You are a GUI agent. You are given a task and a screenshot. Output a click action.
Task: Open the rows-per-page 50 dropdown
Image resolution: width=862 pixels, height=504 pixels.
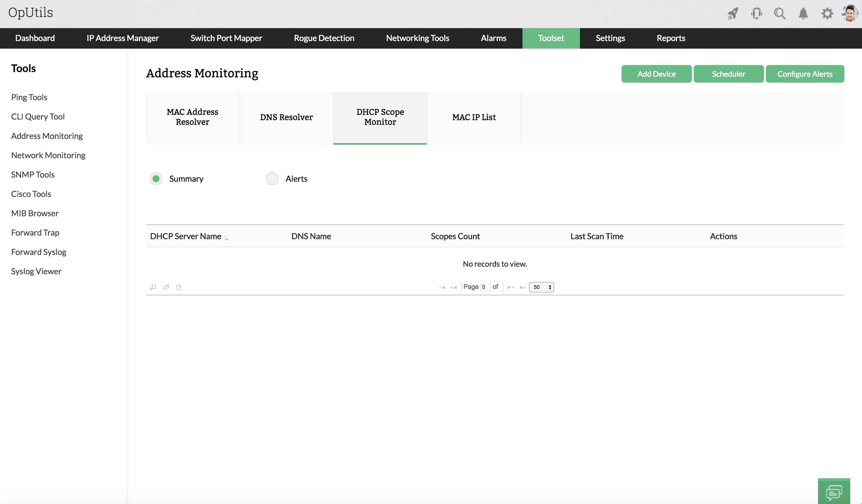click(541, 287)
